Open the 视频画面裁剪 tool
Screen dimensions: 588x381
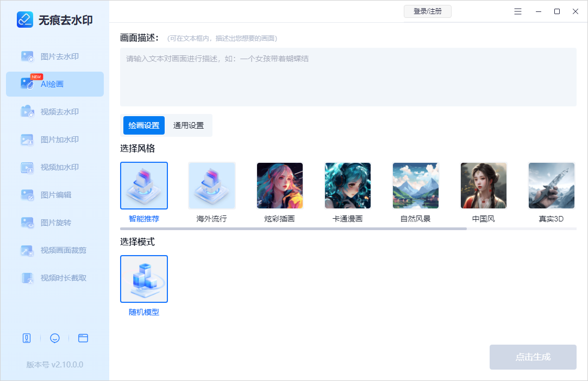point(54,250)
